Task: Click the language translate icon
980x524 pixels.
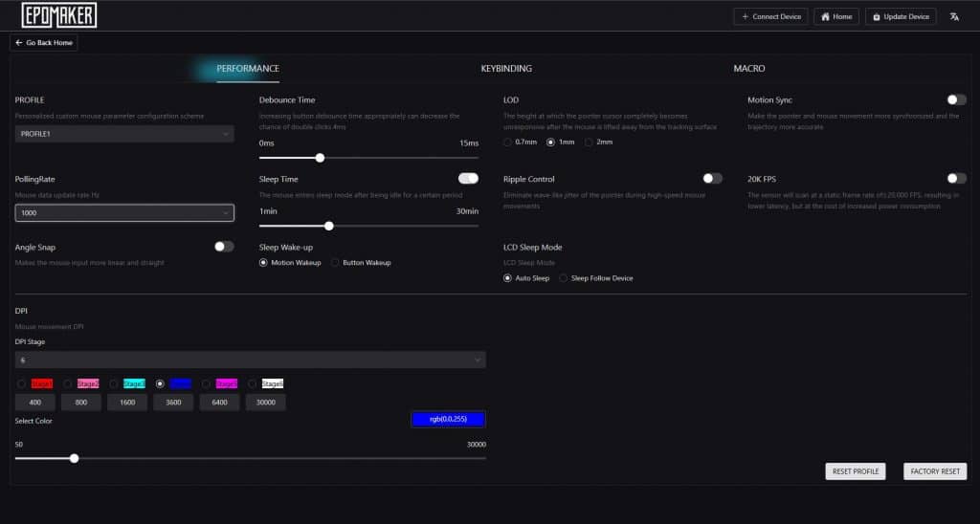Action: 954,17
